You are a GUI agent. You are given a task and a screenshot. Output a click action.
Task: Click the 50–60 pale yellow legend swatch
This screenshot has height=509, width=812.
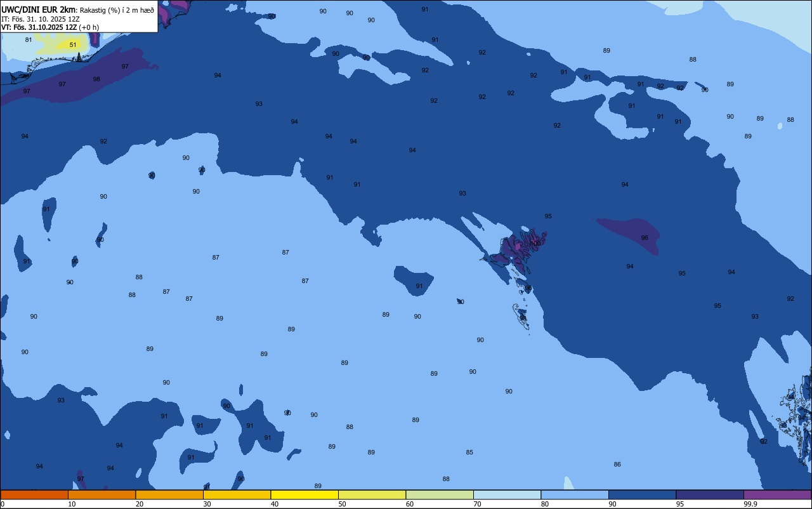click(x=372, y=494)
